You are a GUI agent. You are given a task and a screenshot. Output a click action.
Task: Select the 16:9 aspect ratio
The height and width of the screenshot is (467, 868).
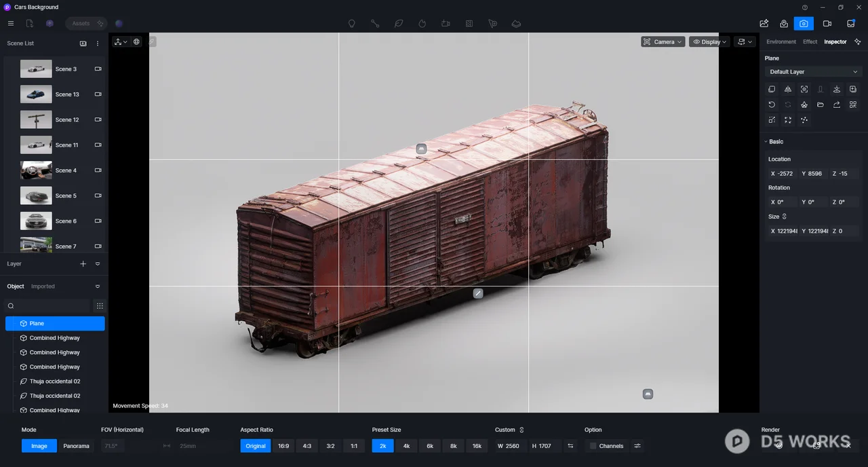point(283,446)
